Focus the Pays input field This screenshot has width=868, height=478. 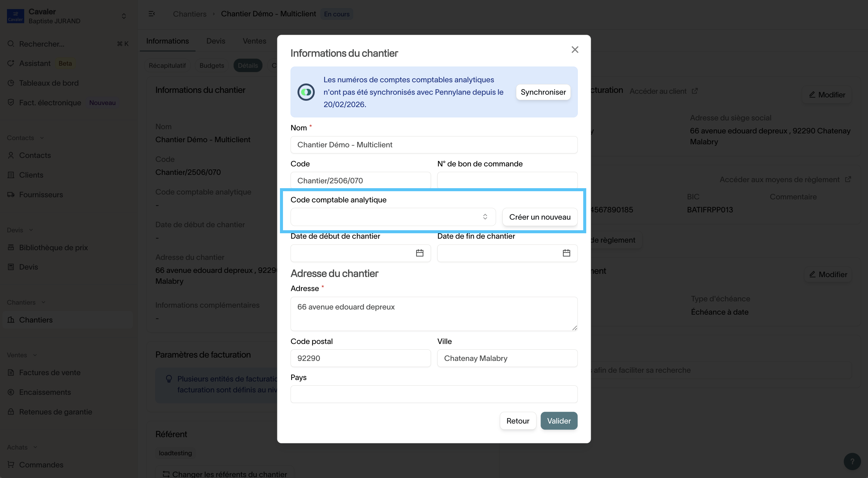click(x=434, y=394)
